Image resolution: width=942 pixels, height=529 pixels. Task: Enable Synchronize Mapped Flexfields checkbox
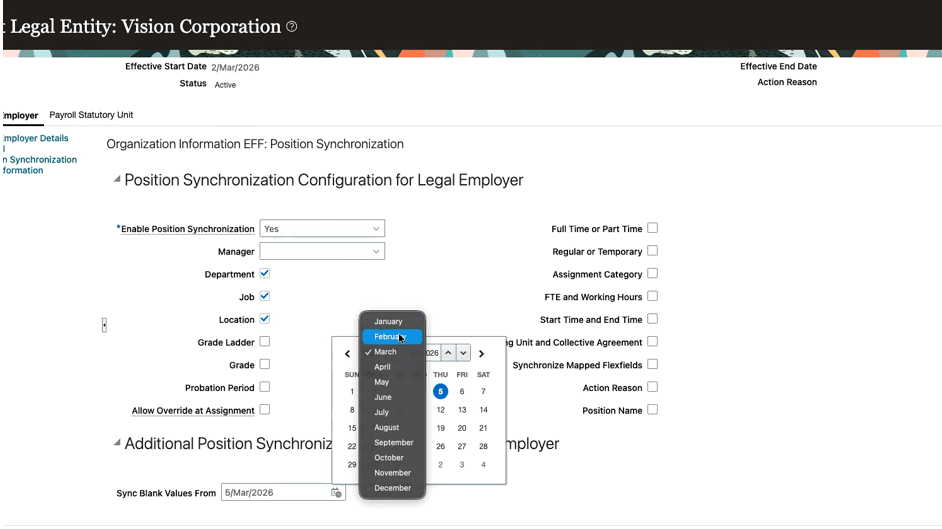(x=652, y=364)
